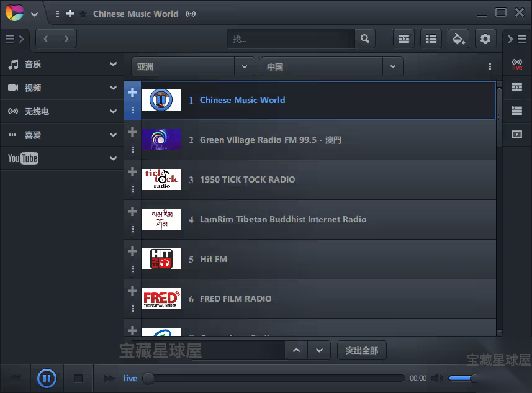Focus the search input field
This screenshot has width=532, height=393.
pos(291,39)
